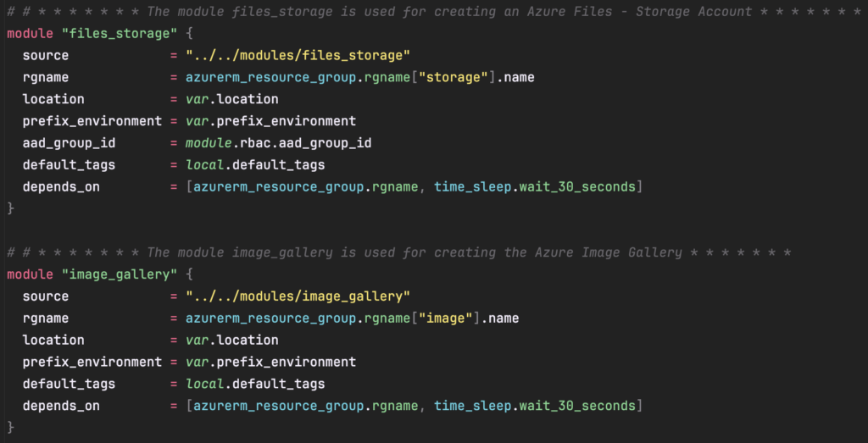Click the opening brace after "files_storage"
This screenshot has width=868, height=443.
tap(189, 34)
